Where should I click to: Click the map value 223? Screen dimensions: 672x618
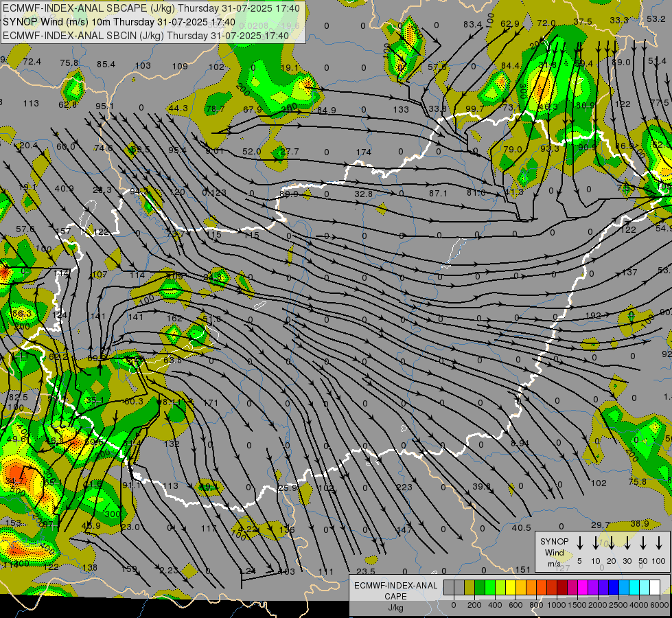tap(404, 488)
